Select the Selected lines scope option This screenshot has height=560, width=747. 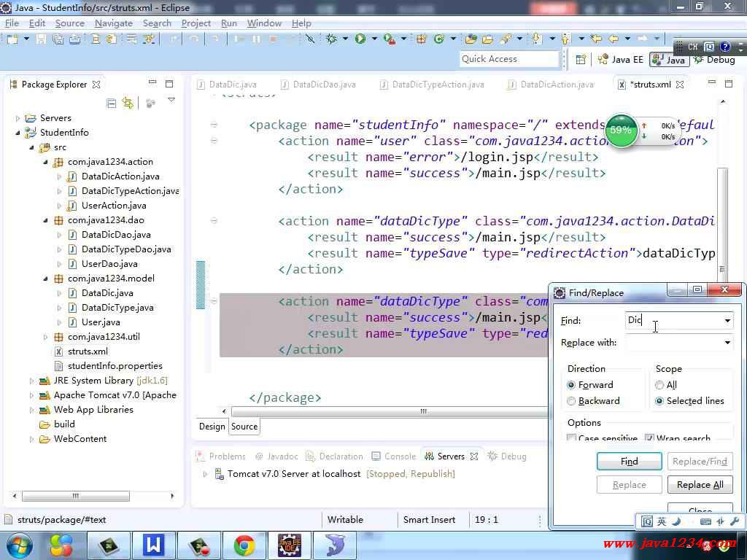(x=659, y=401)
